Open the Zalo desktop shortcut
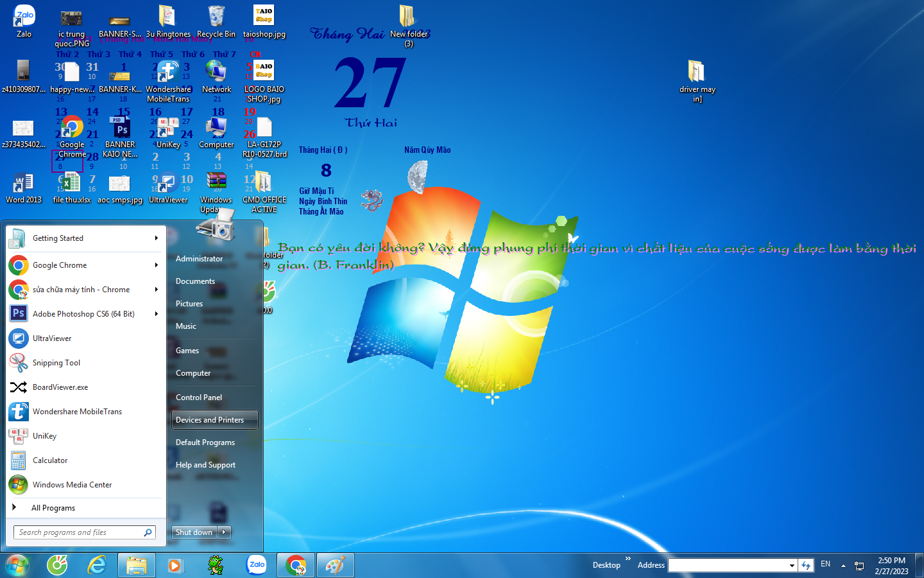Image resolution: width=924 pixels, height=578 pixels. tap(24, 21)
